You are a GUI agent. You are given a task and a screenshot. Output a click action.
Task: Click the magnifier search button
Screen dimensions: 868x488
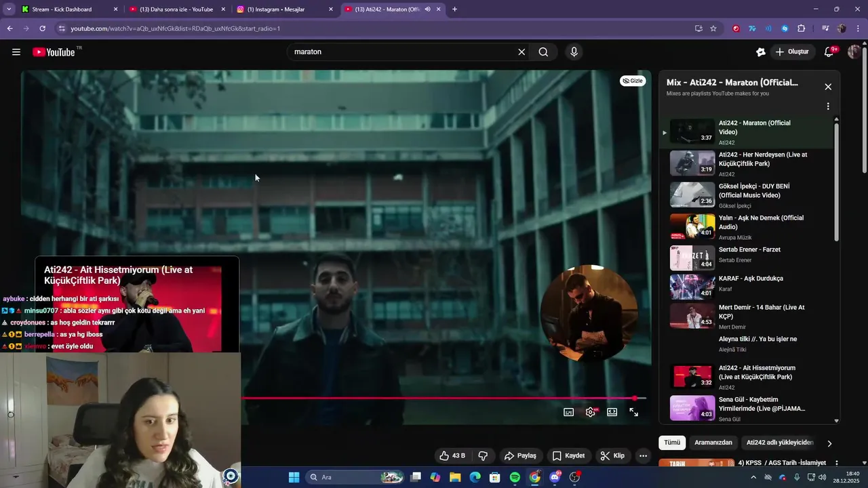543,52
